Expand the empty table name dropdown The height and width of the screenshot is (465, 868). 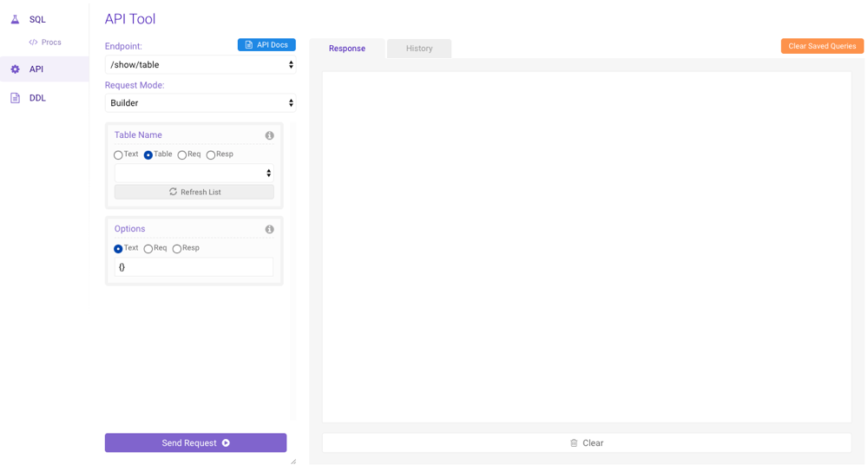pos(194,174)
